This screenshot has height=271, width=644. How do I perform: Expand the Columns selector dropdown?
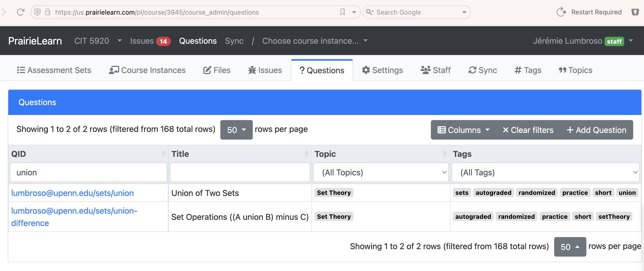[463, 130]
